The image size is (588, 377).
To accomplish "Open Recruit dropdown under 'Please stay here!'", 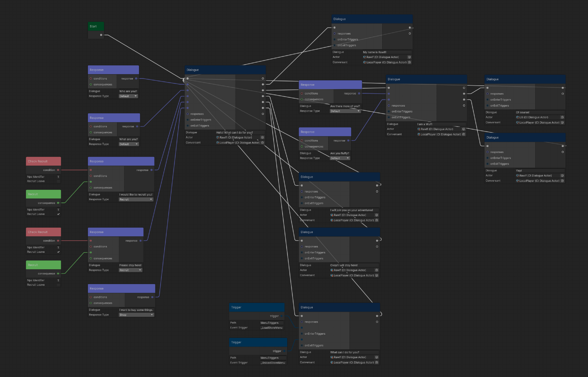I will (130, 270).
